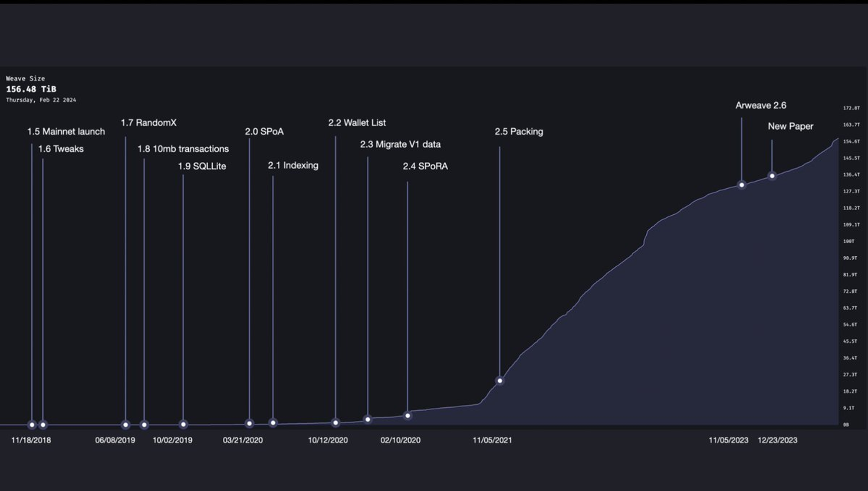Click the Arweave 2.6 marker dot
The image size is (868, 491).
[742, 185]
